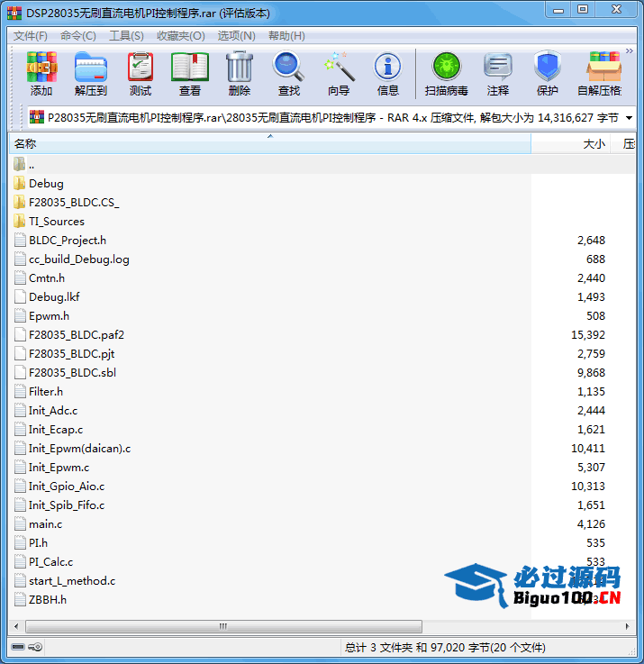Select the TI_Sources folder
644x664 pixels.
click(x=56, y=222)
